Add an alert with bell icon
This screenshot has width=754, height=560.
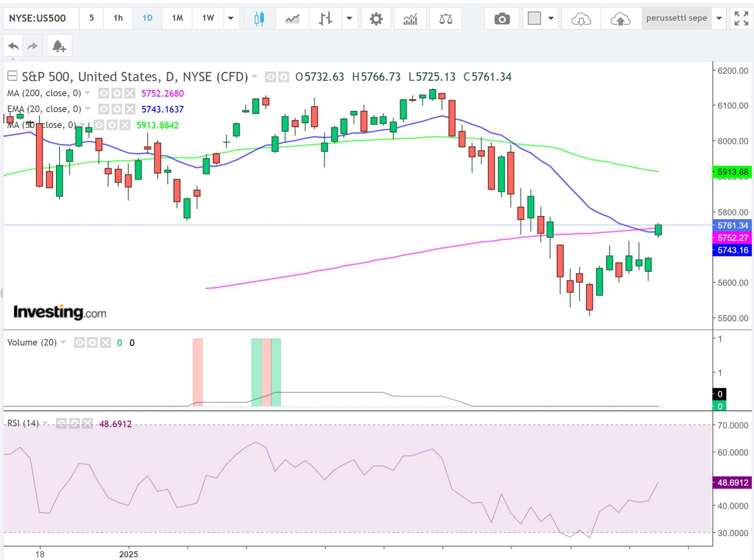click(x=59, y=46)
